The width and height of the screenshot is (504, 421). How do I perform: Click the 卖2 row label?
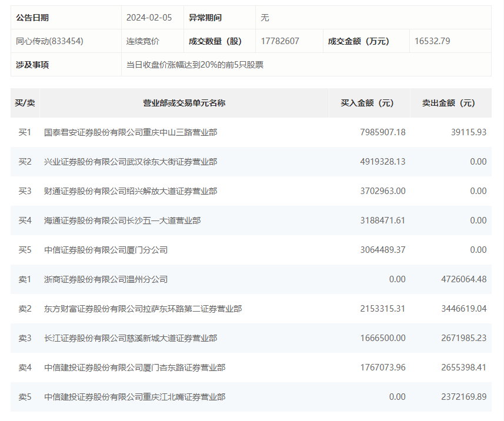25,309
